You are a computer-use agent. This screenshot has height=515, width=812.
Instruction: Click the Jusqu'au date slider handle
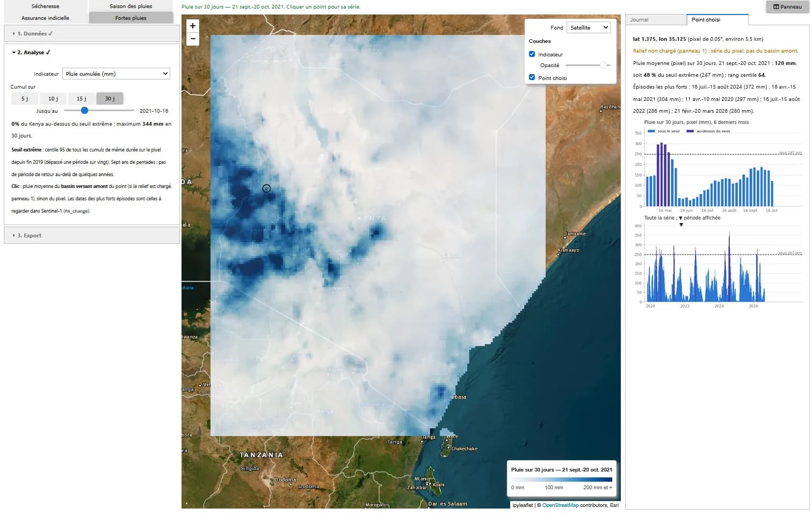[x=84, y=111]
